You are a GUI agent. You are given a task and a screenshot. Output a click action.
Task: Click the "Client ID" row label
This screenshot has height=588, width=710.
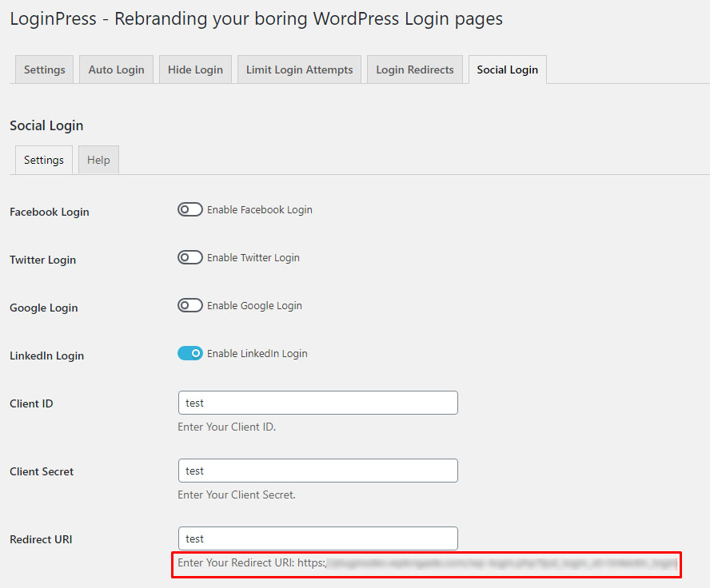31,403
